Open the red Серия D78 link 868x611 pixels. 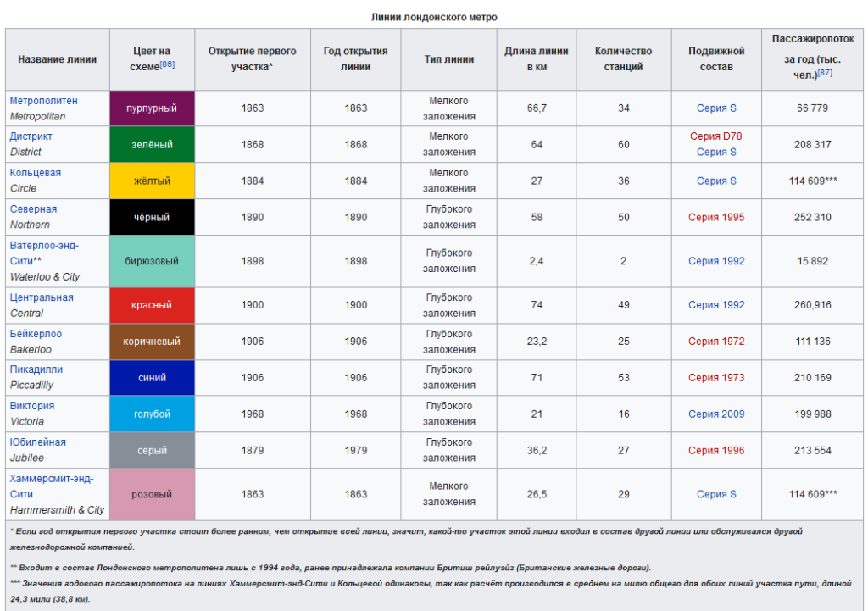coord(716,136)
